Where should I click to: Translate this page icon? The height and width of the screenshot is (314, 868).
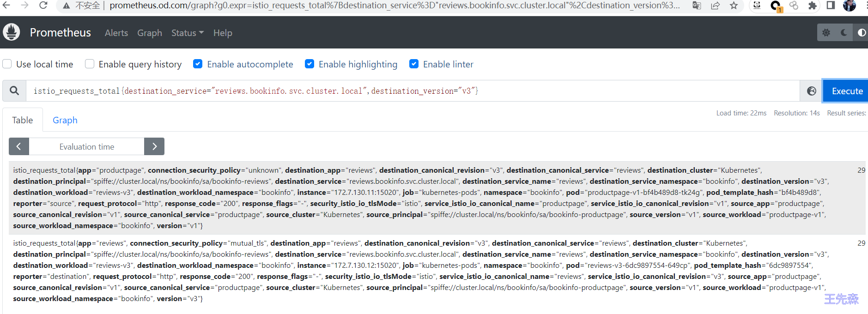point(697,6)
